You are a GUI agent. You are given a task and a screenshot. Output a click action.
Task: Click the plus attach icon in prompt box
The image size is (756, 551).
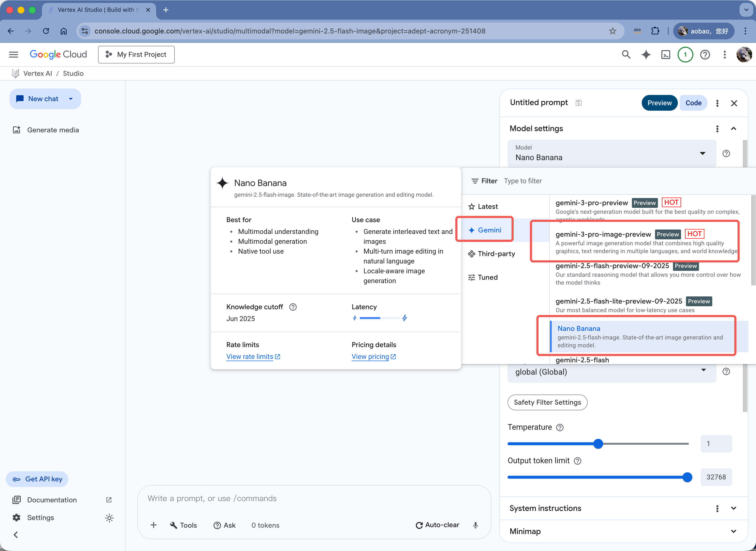tap(153, 525)
